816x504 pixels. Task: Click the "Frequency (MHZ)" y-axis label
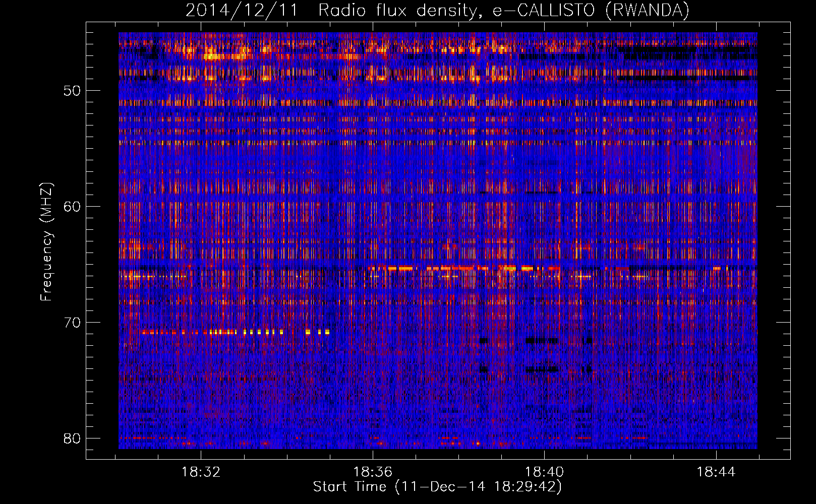(46, 242)
